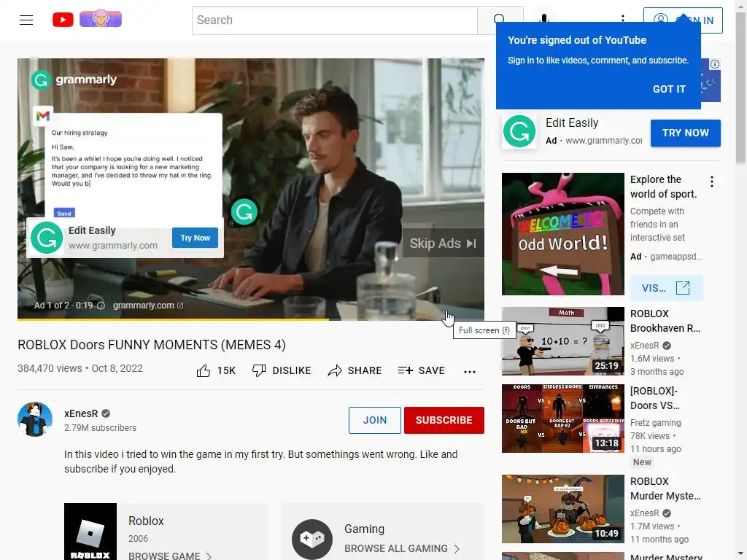Click 384,470 views text
This screenshot has width=747, height=560.
(x=50, y=368)
